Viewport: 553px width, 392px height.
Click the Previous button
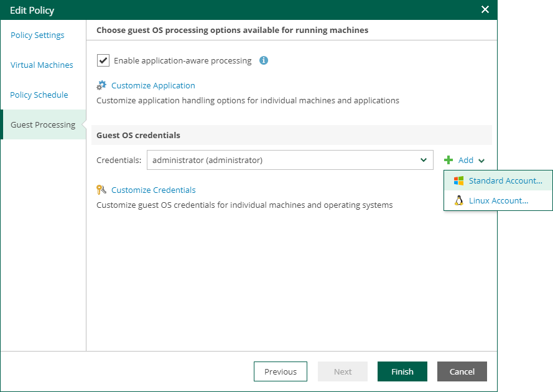pos(281,371)
